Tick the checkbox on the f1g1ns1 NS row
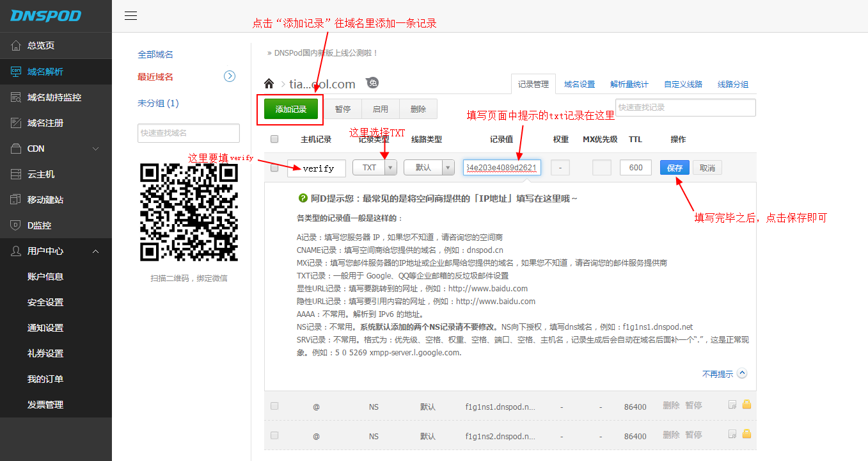The height and width of the screenshot is (461, 868). [274, 406]
